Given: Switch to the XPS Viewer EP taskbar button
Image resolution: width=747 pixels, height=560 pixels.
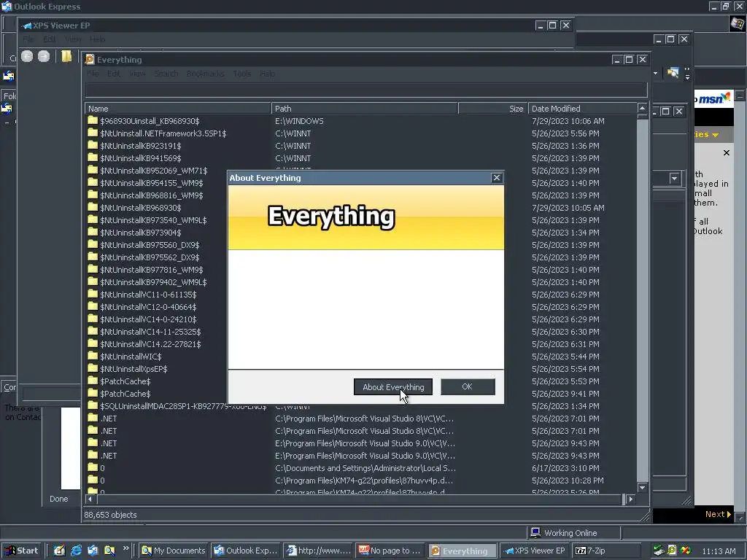Looking at the screenshot, I should (x=535, y=551).
